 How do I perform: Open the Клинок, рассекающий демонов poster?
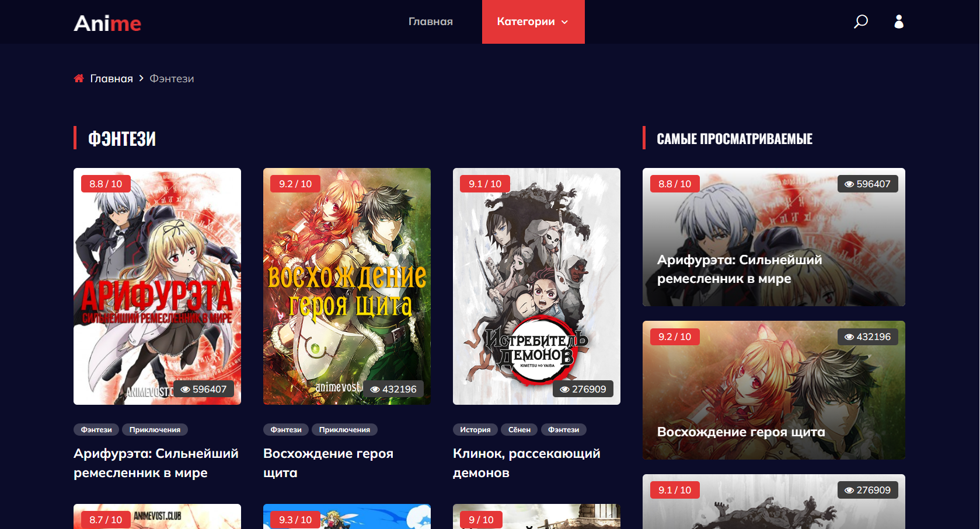point(536,286)
